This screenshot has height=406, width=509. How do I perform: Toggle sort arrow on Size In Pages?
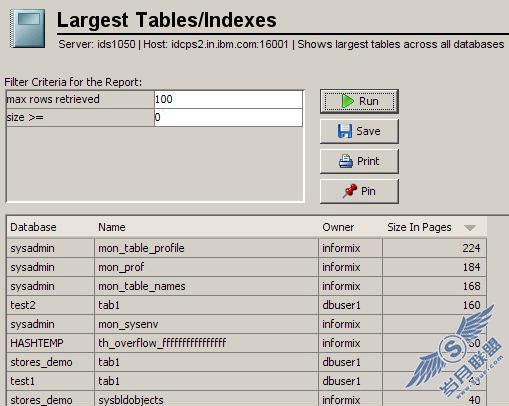tap(470, 228)
